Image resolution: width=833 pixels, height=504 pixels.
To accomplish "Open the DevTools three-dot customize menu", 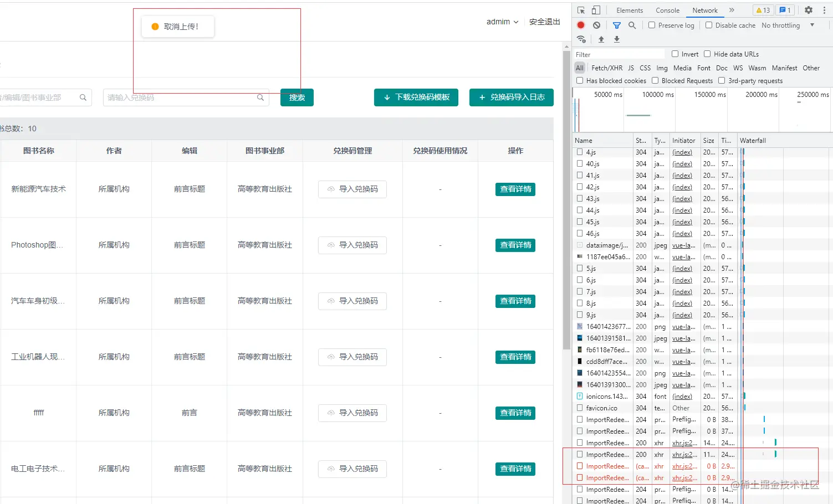I will click(x=824, y=11).
